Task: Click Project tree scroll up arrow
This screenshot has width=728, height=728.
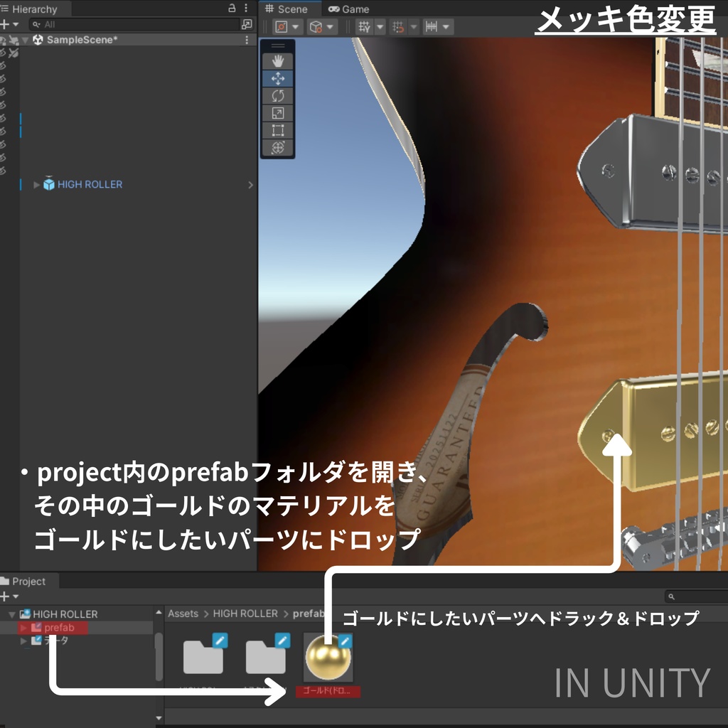Action: coord(159,613)
